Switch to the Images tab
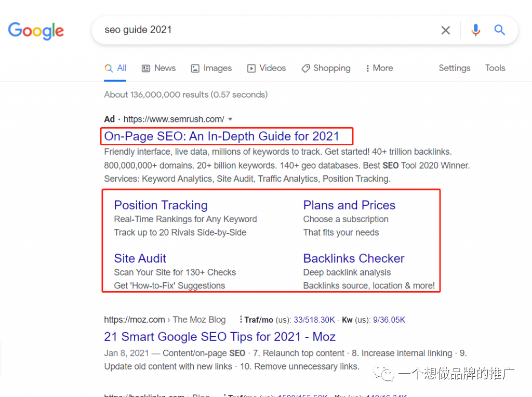 (211, 68)
